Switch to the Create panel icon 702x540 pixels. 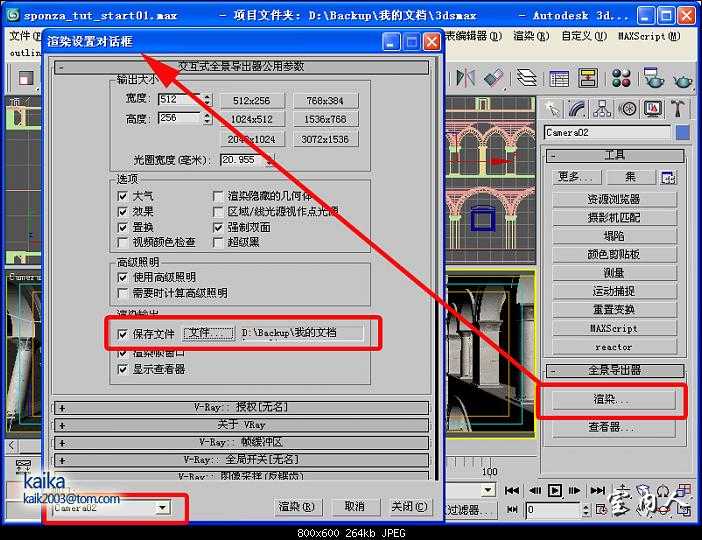click(x=552, y=109)
